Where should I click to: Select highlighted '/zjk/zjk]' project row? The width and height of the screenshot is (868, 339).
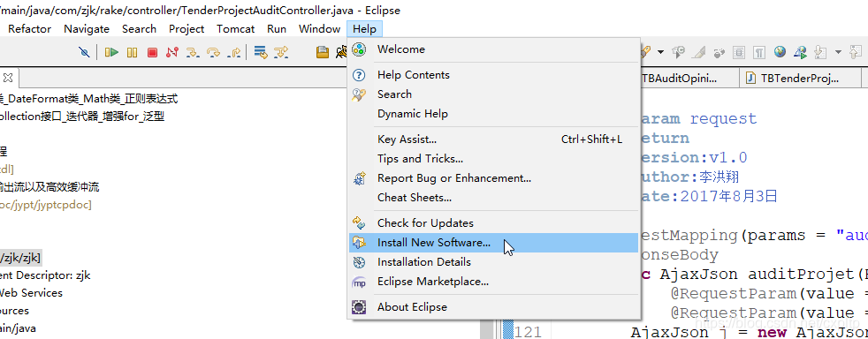20,258
